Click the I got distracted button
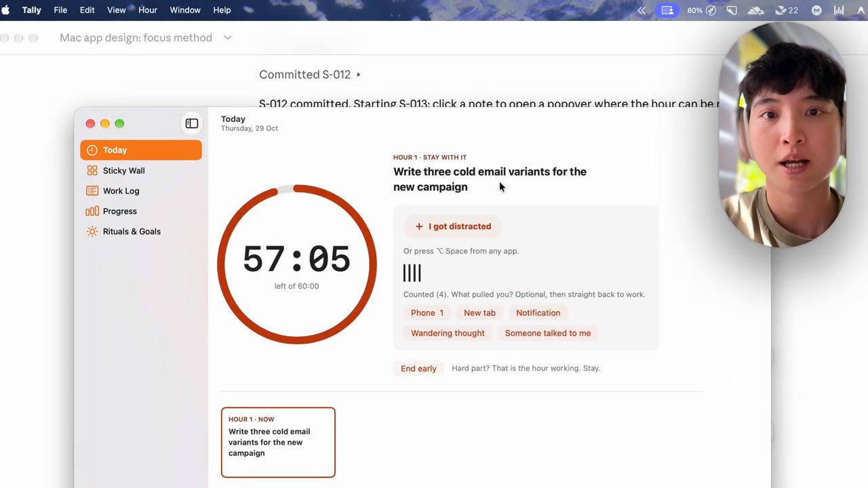 pos(453,226)
